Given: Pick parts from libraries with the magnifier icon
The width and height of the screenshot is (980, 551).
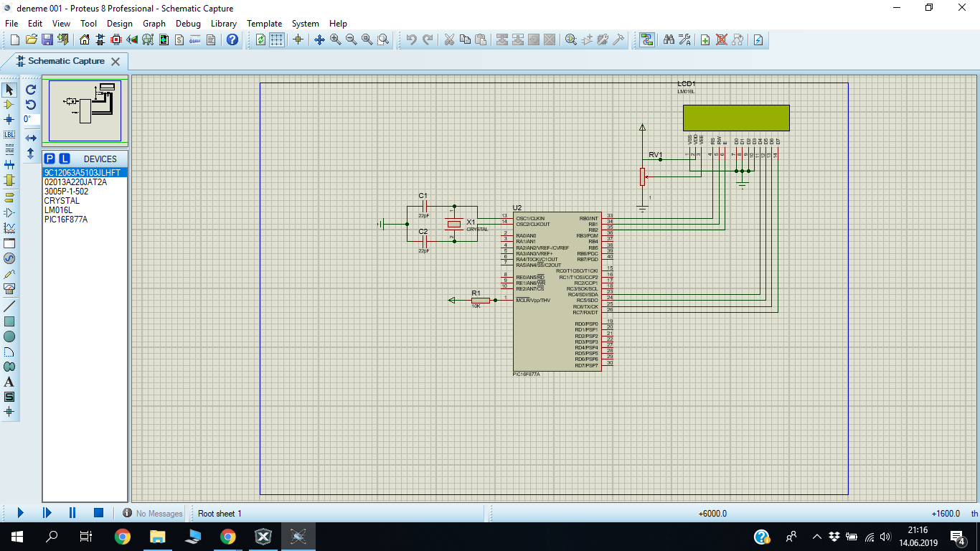Looking at the screenshot, I should 571,39.
